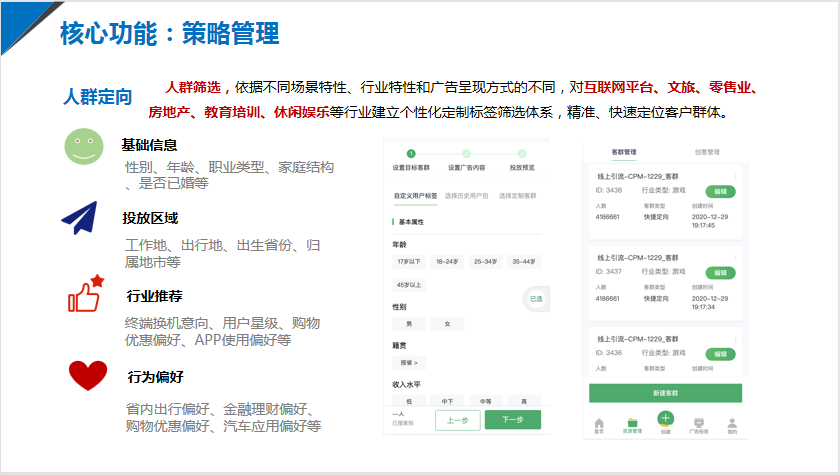
Task: Switch to the 创意管理 tab
Action: (x=707, y=152)
